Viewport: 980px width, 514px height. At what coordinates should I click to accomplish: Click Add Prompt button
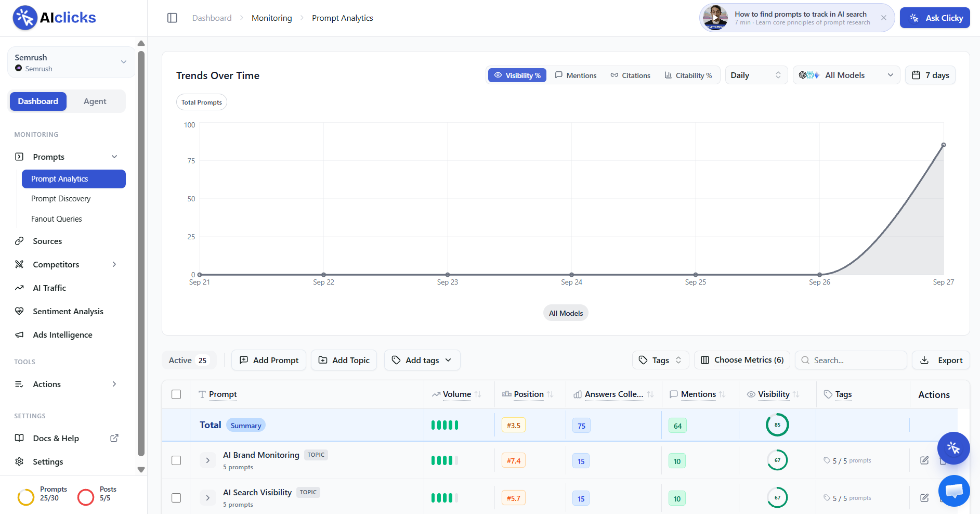(x=269, y=361)
